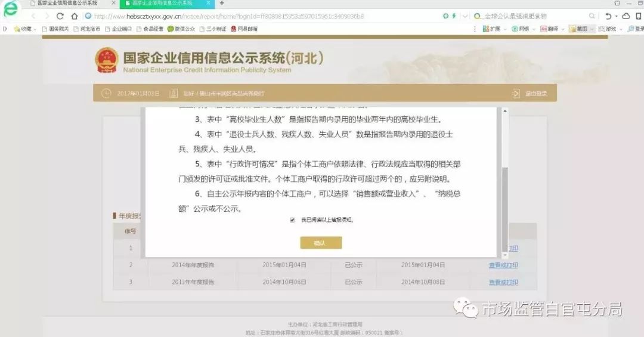Click the site info icon before the URL
This screenshot has width=644, height=337.
coord(88,16)
